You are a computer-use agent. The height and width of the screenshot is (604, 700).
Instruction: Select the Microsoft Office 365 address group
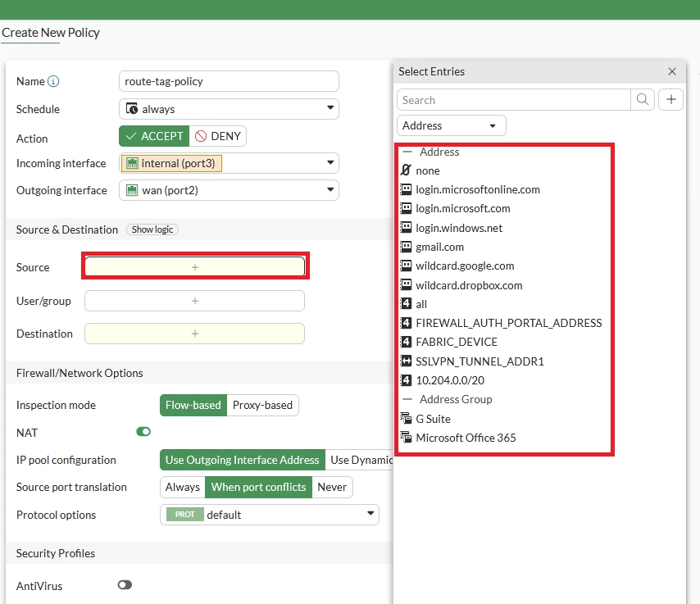(466, 438)
